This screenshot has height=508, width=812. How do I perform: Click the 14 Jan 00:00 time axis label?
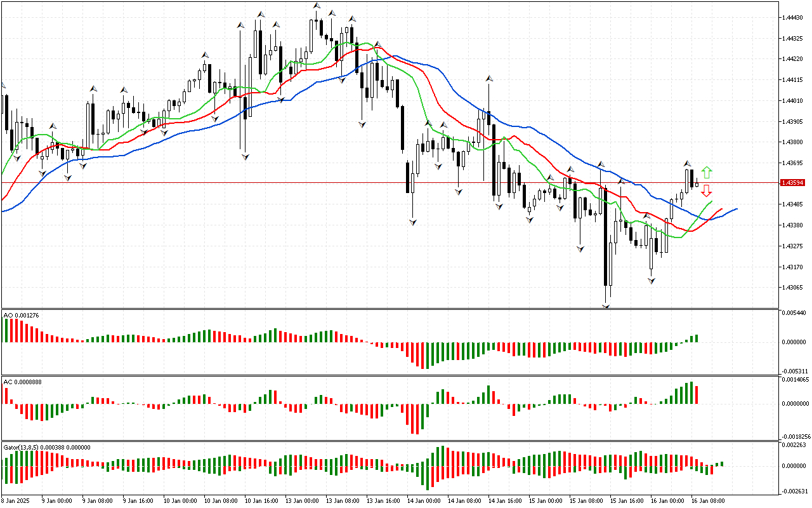click(x=424, y=501)
